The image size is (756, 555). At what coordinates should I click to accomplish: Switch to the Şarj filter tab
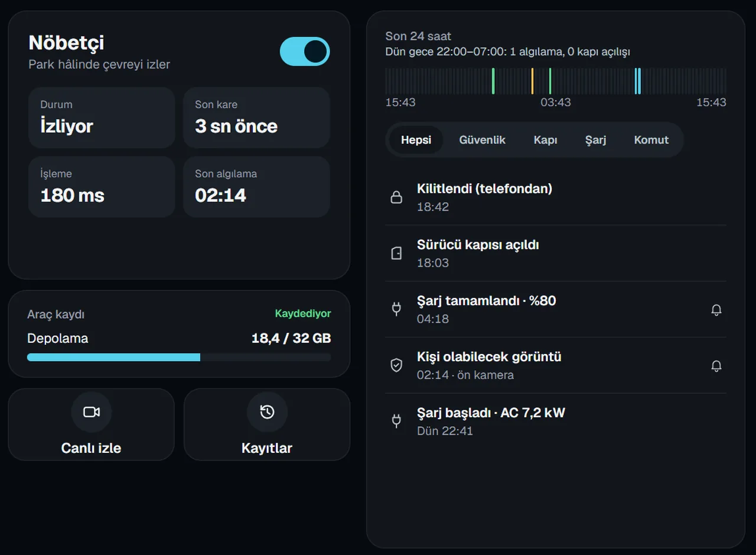coord(595,140)
